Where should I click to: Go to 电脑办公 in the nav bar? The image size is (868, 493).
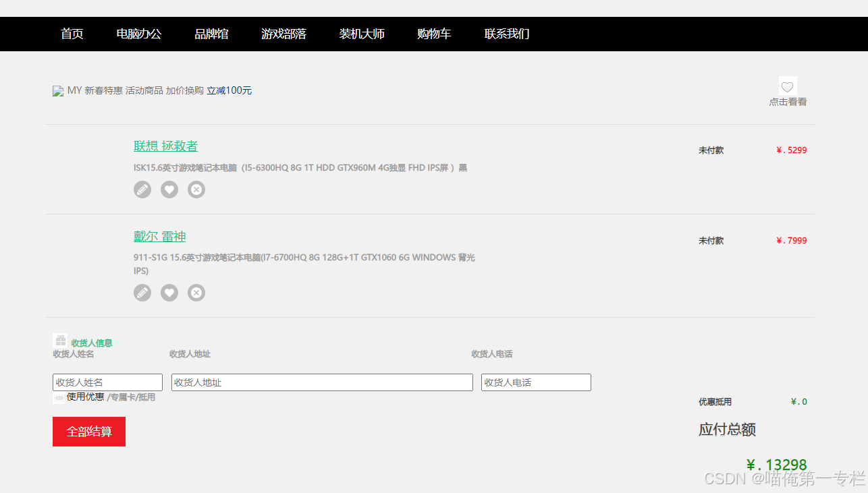(x=139, y=34)
